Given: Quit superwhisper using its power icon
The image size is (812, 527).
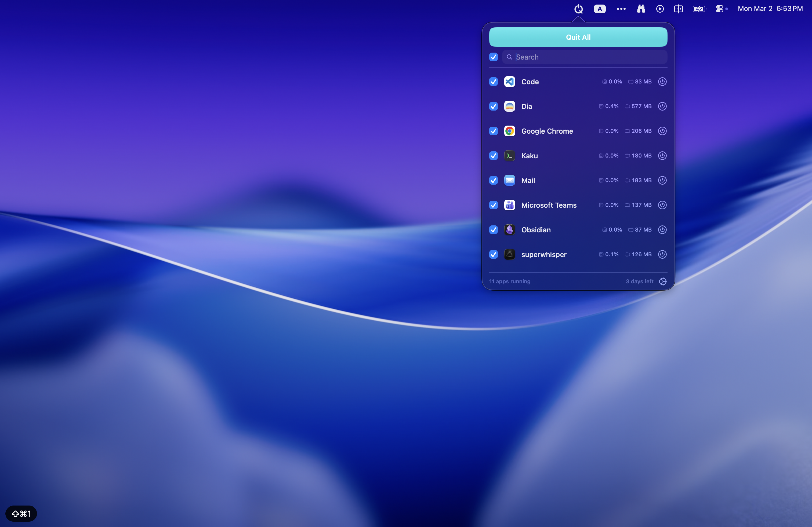Looking at the screenshot, I should tap(662, 254).
